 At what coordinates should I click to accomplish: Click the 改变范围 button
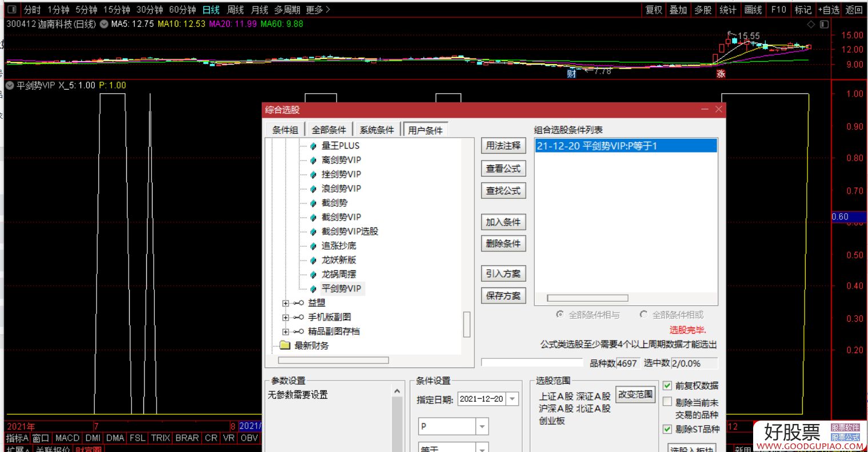[x=635, y=394]
